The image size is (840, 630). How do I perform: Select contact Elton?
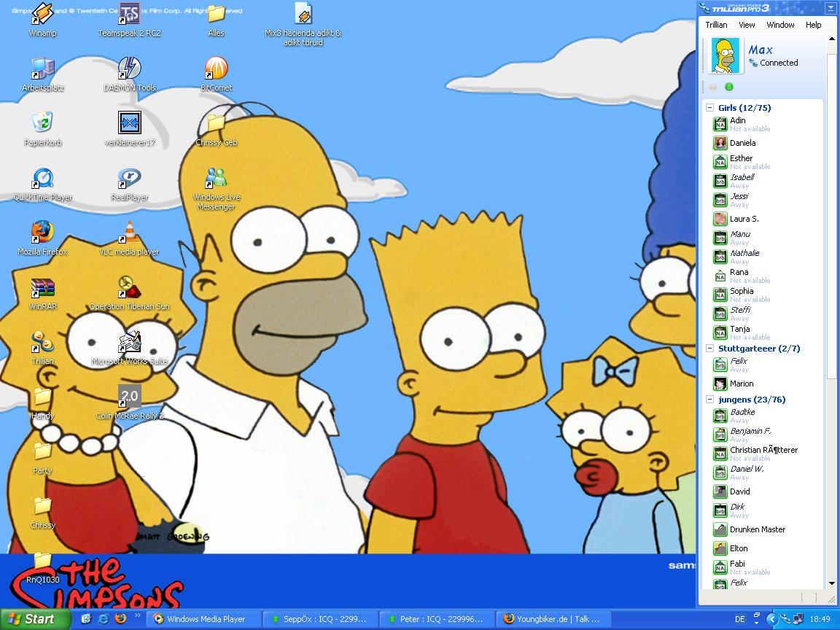(x=763, y=548)
